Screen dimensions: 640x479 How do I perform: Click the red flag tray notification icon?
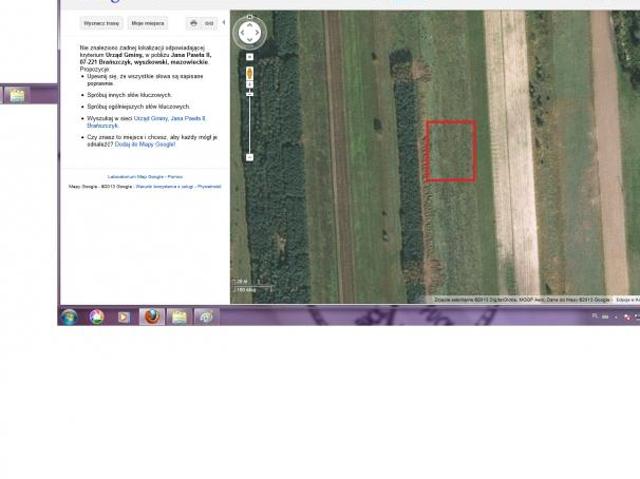[627, 317]
